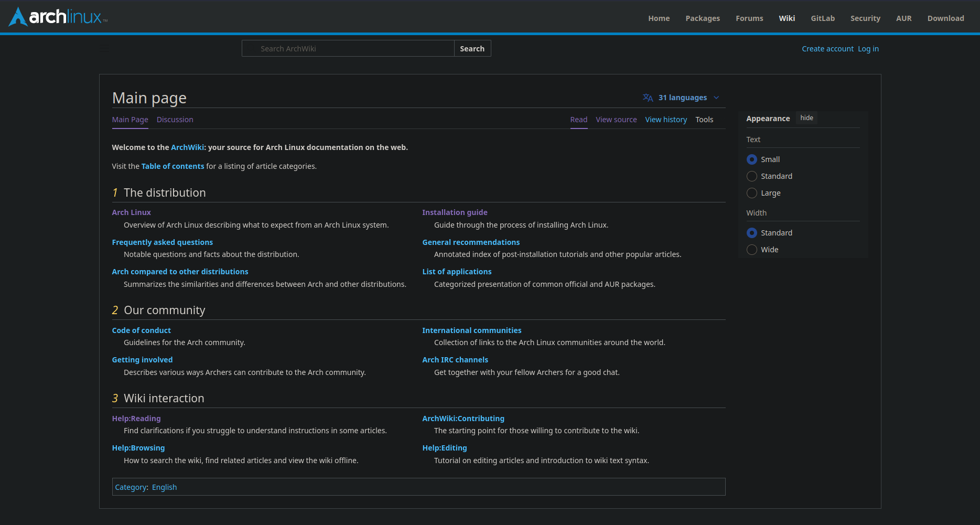Viewport: 980px width, 525px height.
Task: Open General recommendations link
Action: (471, 242)
